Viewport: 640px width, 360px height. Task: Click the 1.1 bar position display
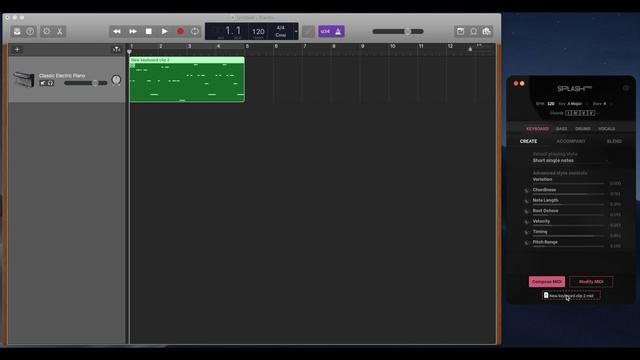tap(233, 31)
